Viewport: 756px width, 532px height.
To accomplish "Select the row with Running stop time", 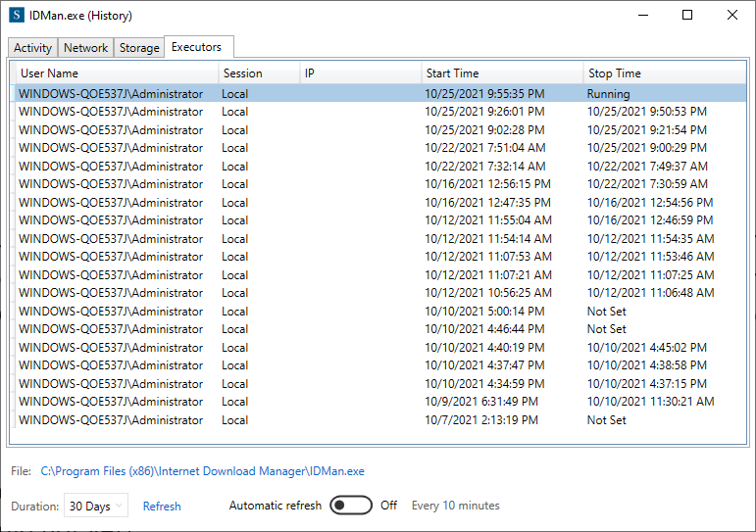I will click(x=379, y=93).
